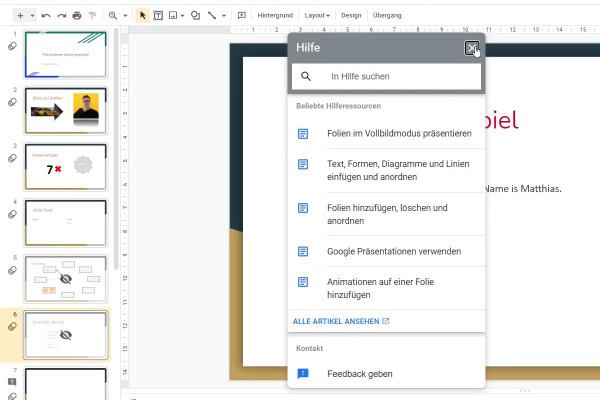Image resolution: width=600 pixels, height=400 pixels.
Task: Click the link icon beside slide 2
Action: point(12,102)
